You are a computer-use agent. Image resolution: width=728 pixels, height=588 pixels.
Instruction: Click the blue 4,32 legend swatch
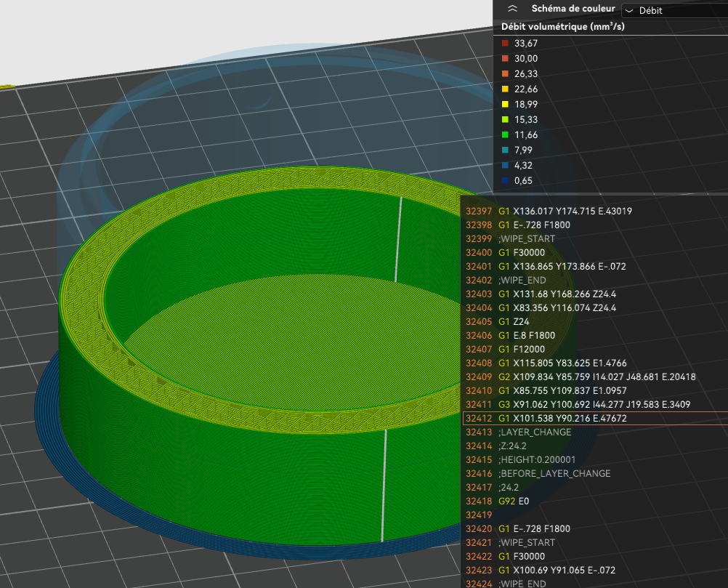point(506,166)
